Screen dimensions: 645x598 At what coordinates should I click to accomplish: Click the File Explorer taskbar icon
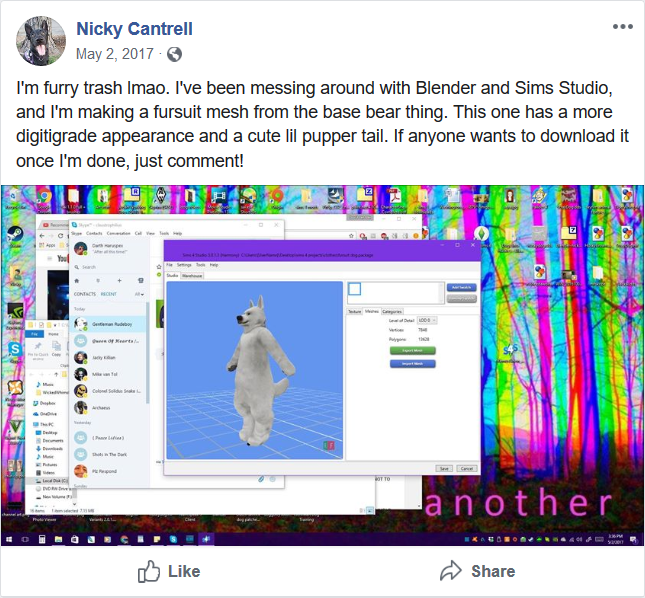coord(58,539)
